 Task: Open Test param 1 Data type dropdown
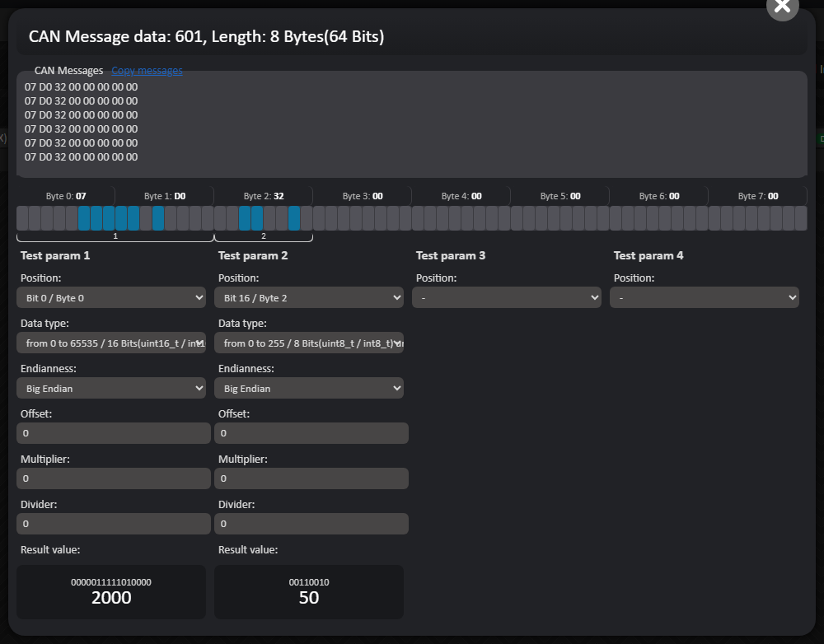pos(111,343)
